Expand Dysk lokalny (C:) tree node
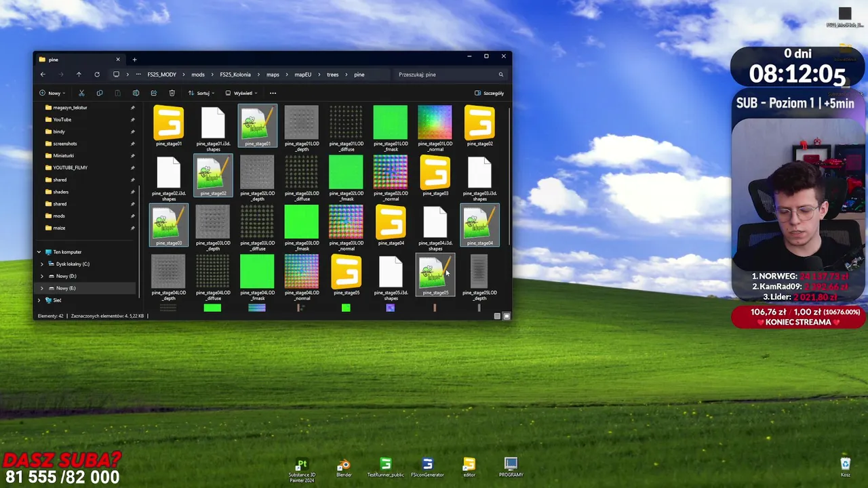The image size is (868, 488). 42,264
